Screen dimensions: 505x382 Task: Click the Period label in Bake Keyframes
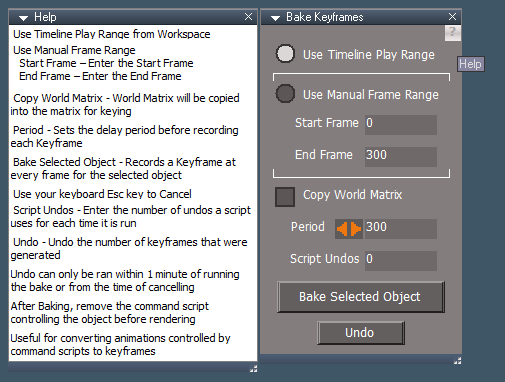tap(308, 227)
